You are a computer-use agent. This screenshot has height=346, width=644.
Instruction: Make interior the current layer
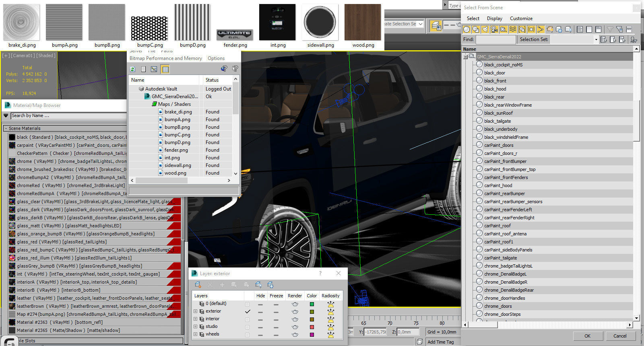(247, 319)
